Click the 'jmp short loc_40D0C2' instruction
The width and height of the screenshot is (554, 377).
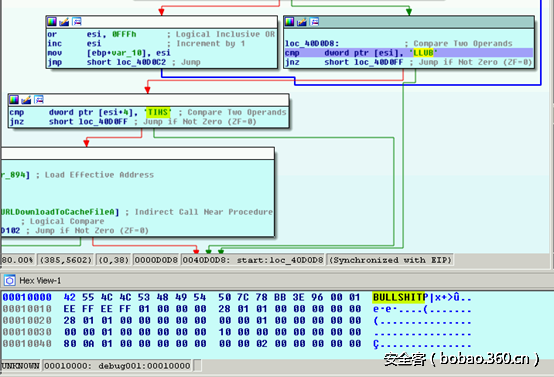tap(106, 62)
